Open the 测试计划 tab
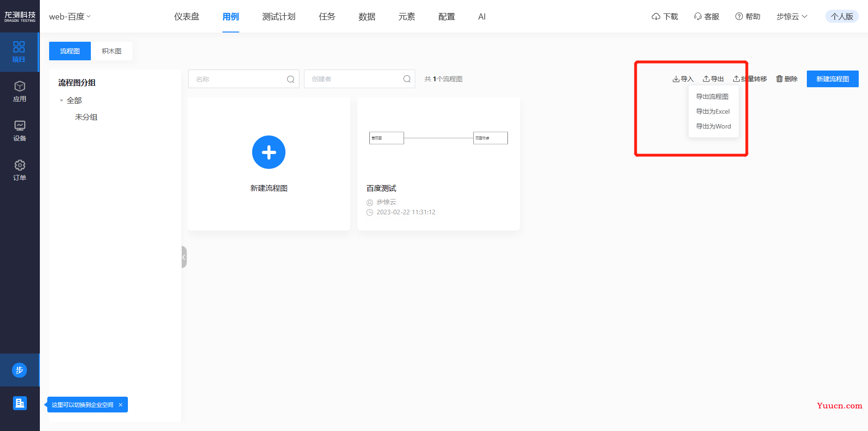This screenshot has width=868, height=431. tap(279, 17)
